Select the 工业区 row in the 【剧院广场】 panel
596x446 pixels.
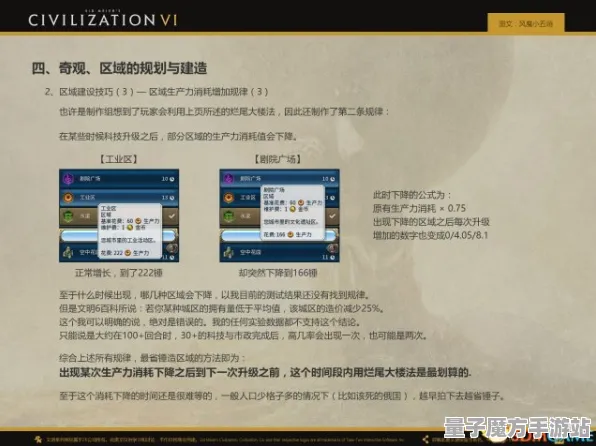[279, 197]
